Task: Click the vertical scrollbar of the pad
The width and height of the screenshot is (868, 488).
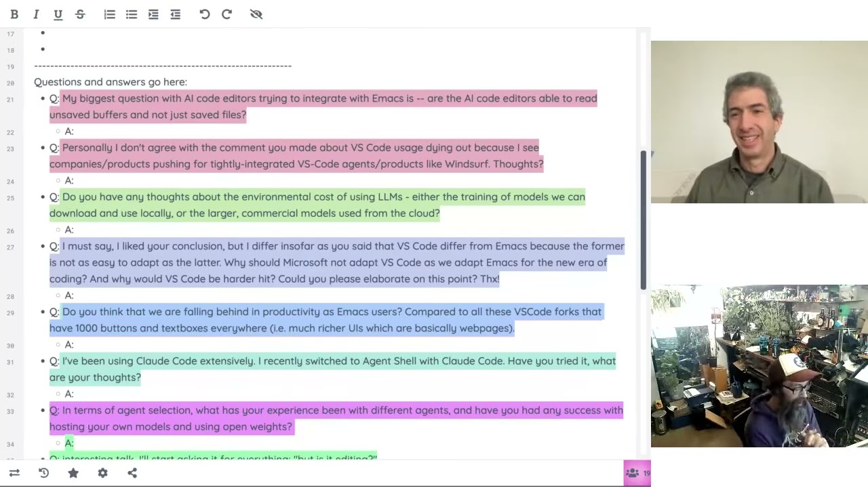Action: (644, 220)
